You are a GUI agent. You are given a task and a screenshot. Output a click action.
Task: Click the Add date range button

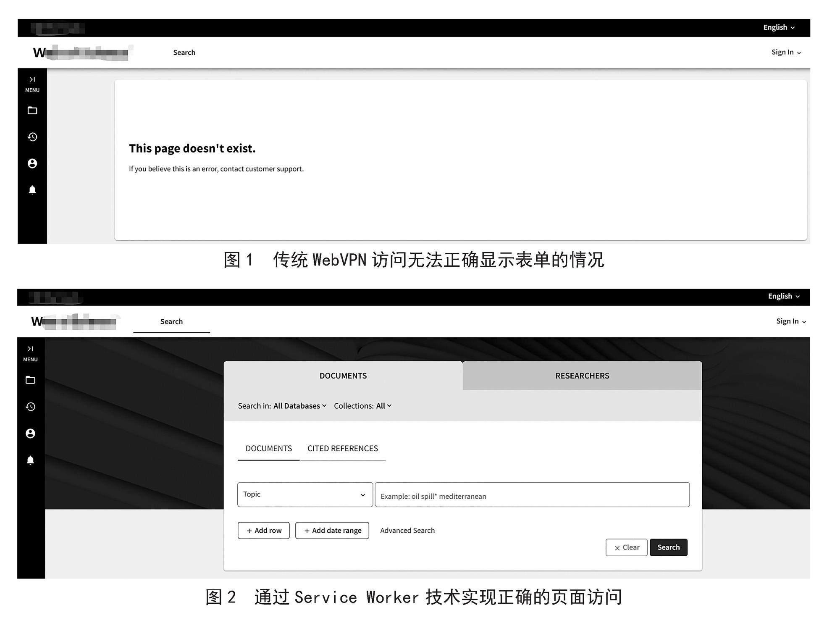click(332, 531)
